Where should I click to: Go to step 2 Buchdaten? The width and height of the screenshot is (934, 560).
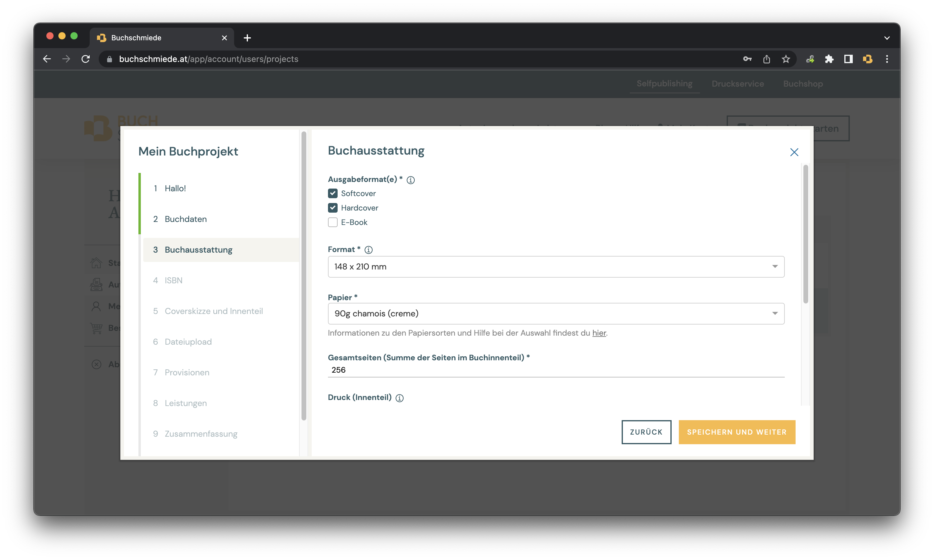pos(185,219)
